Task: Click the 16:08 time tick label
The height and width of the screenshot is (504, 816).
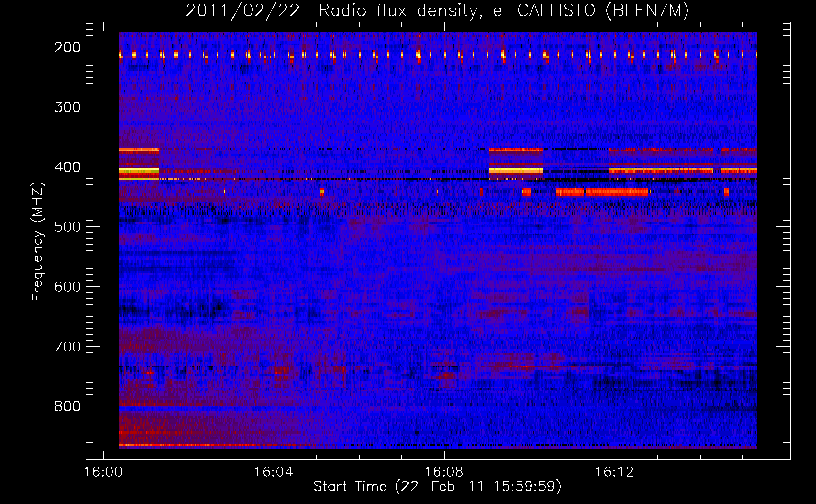Action: click(444, 472)
